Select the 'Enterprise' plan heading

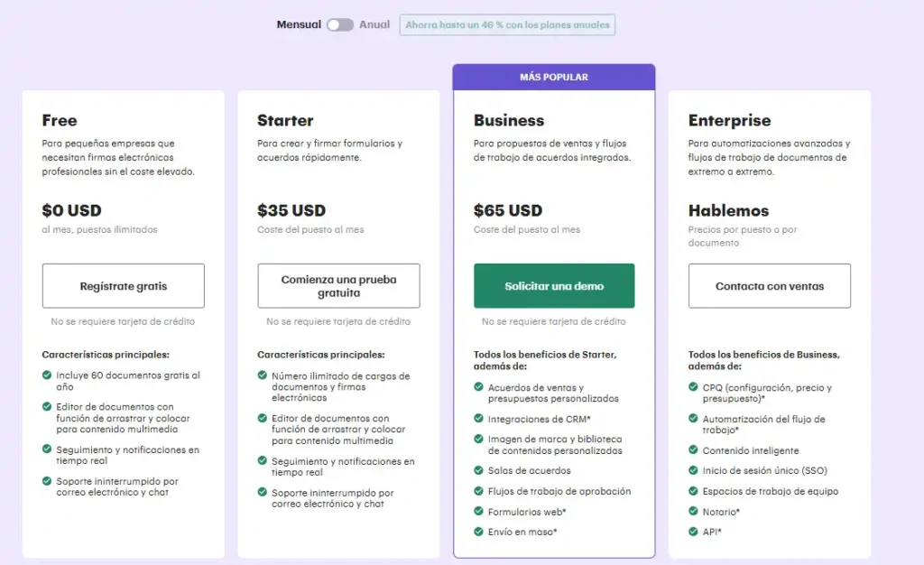[x=731, y=120]
